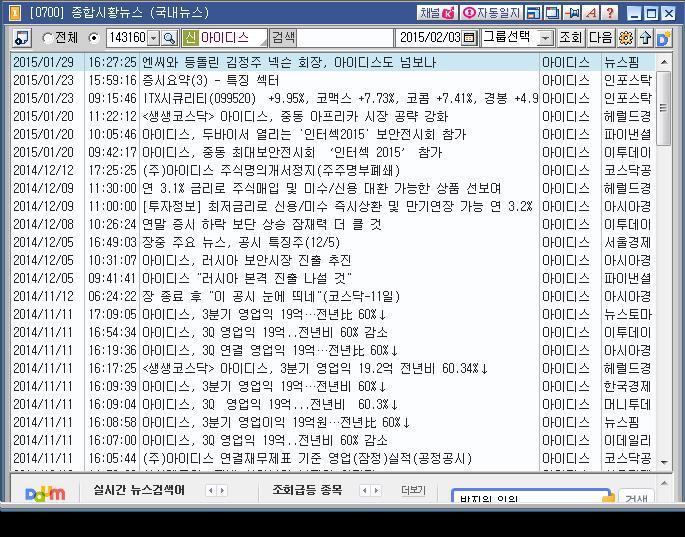Click the green 신 badge beside 아이디스
This screenshot has width=685, height=537.
(x=190, y=38)
